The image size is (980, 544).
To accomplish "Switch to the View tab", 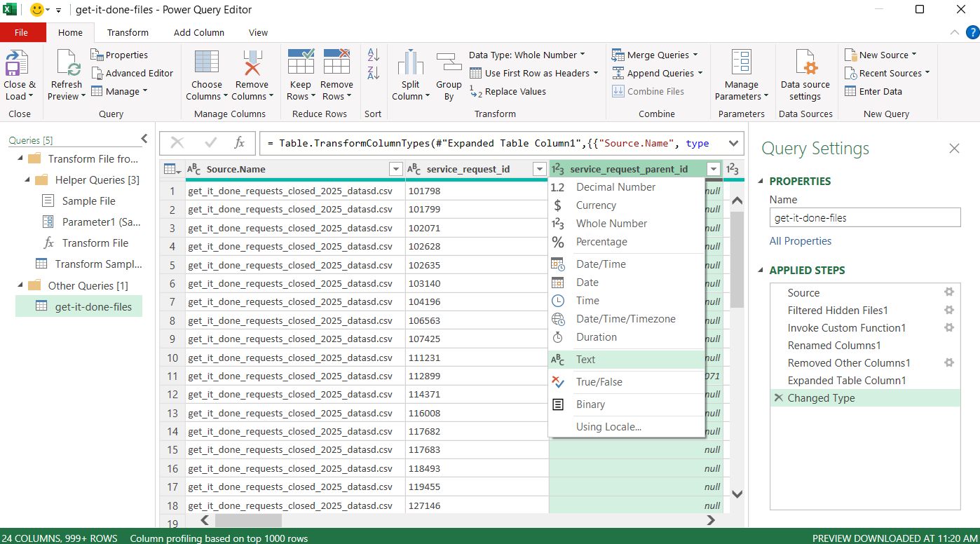I will (258, 32).
